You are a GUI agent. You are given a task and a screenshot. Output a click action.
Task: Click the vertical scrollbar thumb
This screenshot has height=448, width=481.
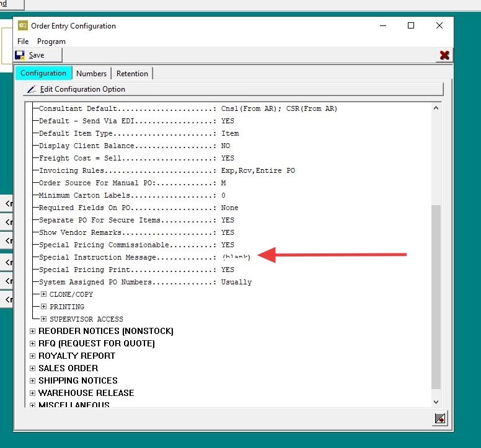[x=436, y=297]
